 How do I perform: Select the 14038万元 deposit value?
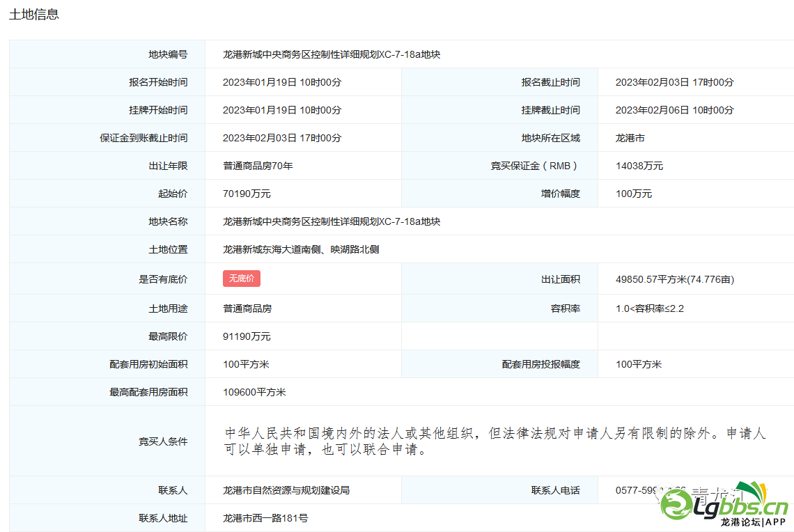pos(639,166)
